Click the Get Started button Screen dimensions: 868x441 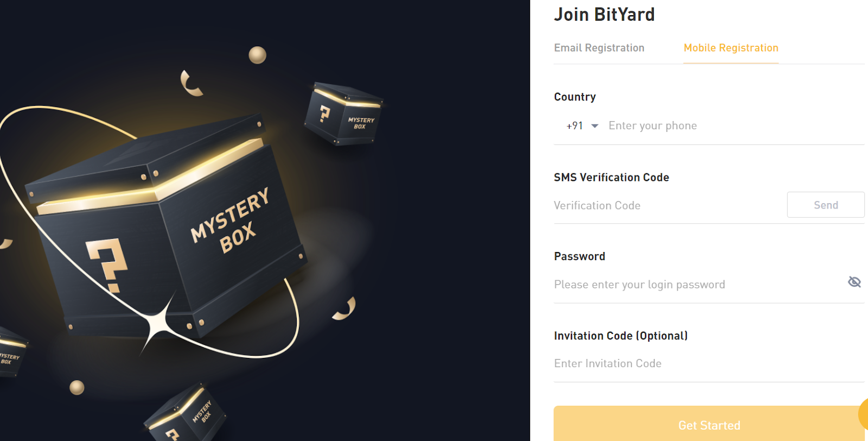[709, 425]
